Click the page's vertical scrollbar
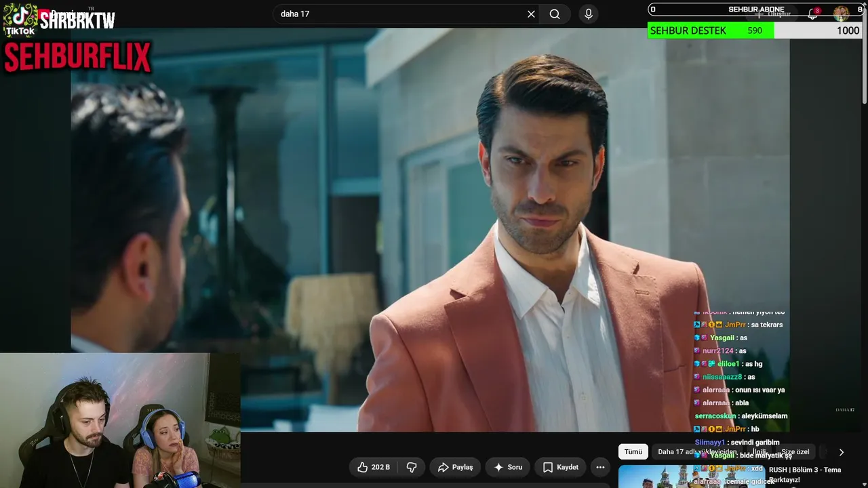 [864, 54]
